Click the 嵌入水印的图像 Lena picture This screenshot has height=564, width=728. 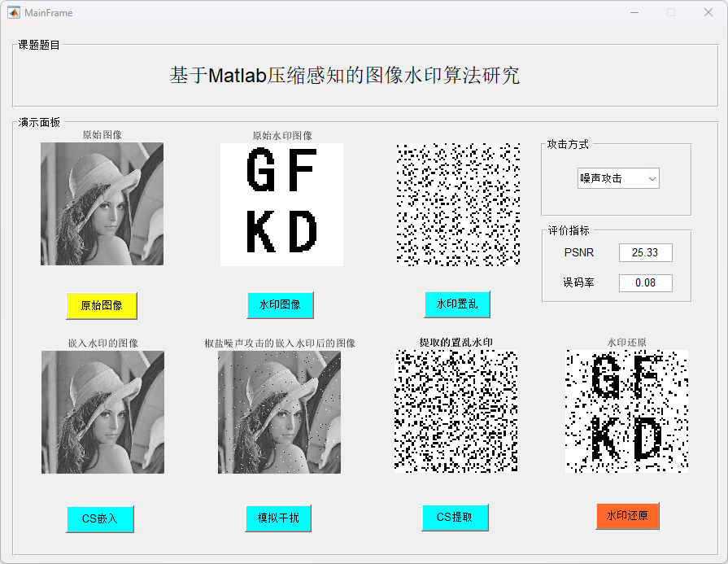pos(102,412)
